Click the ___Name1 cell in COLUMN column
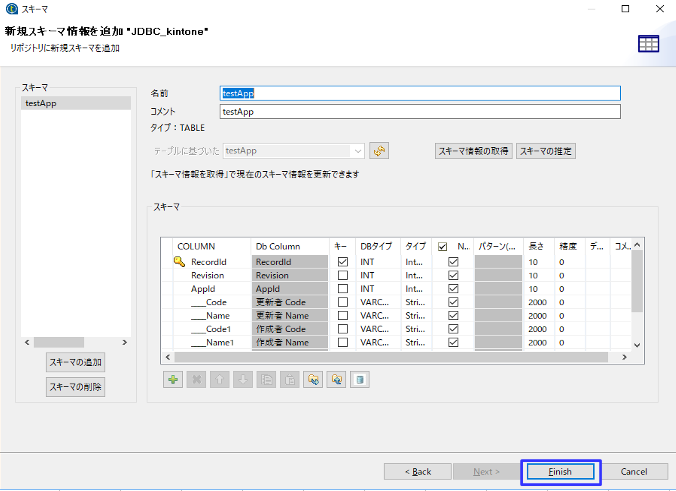 [x=212, y=342]
